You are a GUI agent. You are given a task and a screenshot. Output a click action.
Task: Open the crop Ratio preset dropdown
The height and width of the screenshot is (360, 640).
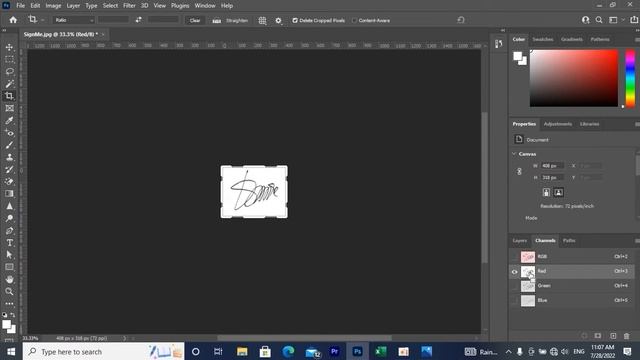[x=74, y=20]
